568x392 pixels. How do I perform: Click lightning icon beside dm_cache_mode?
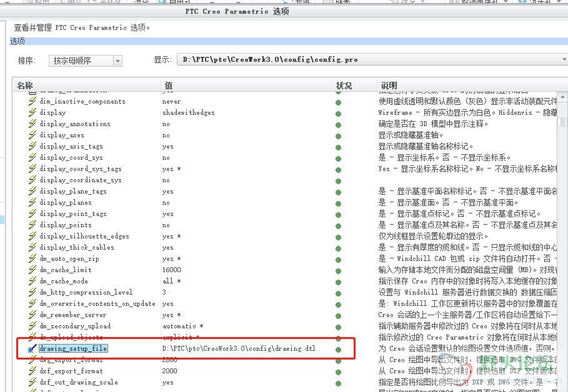32,281
